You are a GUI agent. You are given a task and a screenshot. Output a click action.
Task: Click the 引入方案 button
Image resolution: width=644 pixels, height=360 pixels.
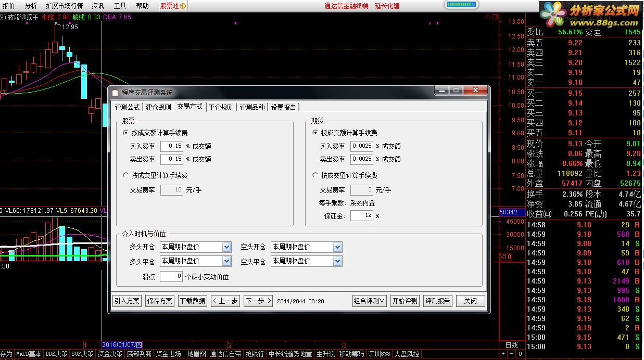(127, 301)
